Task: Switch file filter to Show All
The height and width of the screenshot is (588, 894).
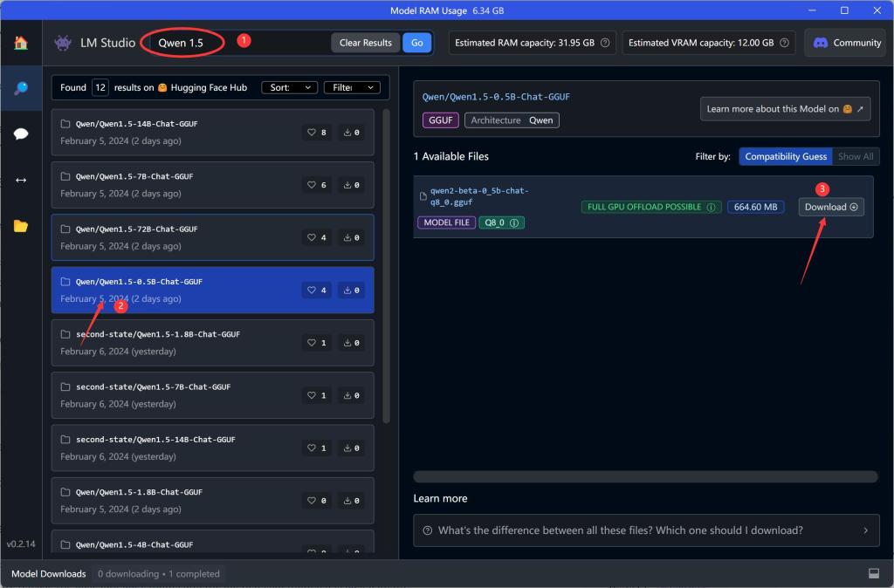Action: click(x=856, y=157)
